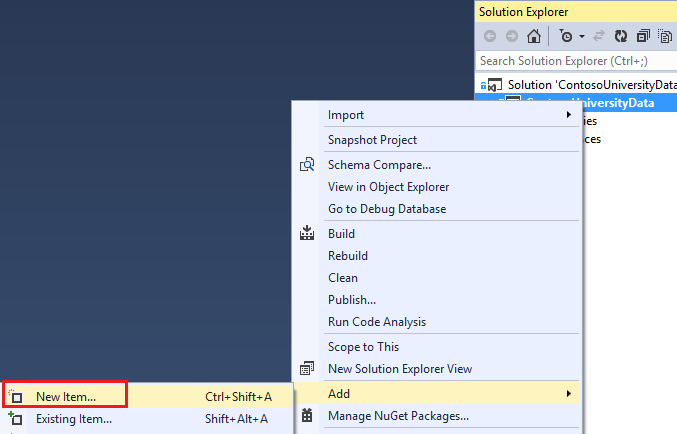
Task: Click the Show All Files icon
Action: coord(665,37)
